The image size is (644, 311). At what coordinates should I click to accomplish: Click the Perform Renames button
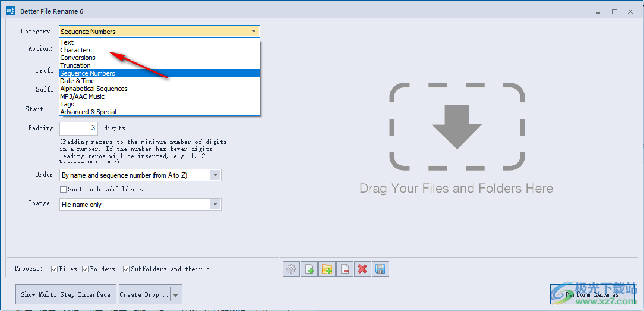click(592, 294)
